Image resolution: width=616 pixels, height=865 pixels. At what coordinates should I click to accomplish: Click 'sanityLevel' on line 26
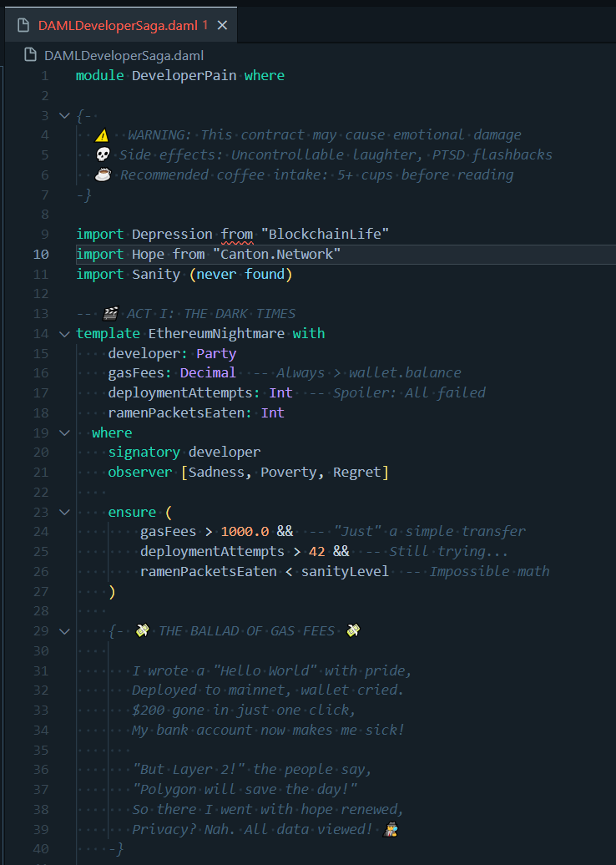345,571
